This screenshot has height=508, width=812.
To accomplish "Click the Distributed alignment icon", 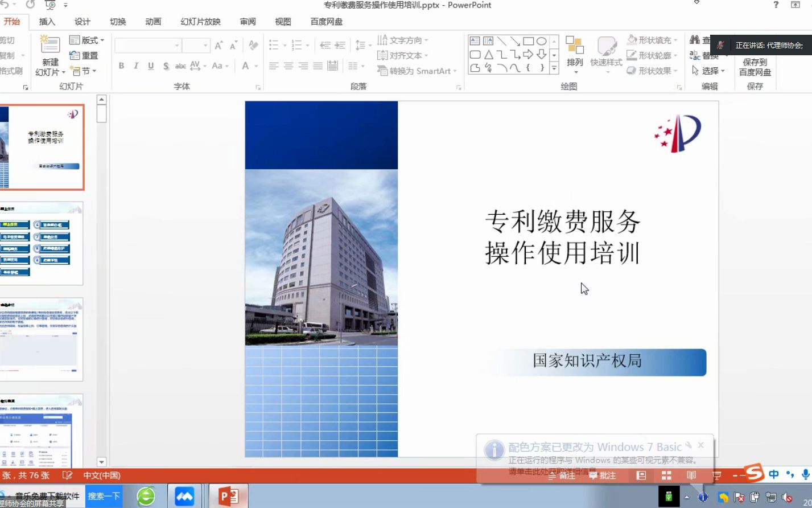I will (x=333, y=66).
